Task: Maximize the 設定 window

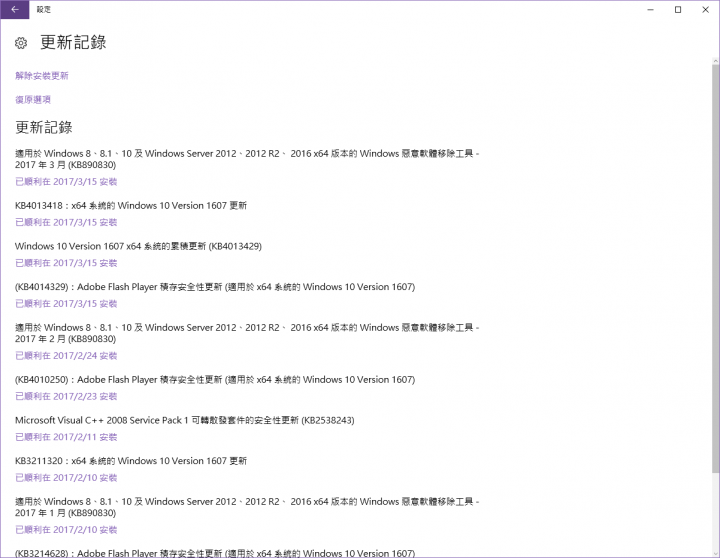Action: click(678, 9)
